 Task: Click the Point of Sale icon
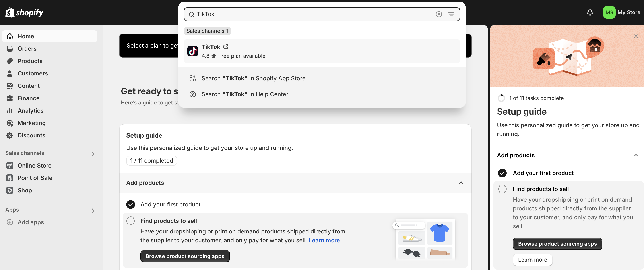click(x=10, y=178)
